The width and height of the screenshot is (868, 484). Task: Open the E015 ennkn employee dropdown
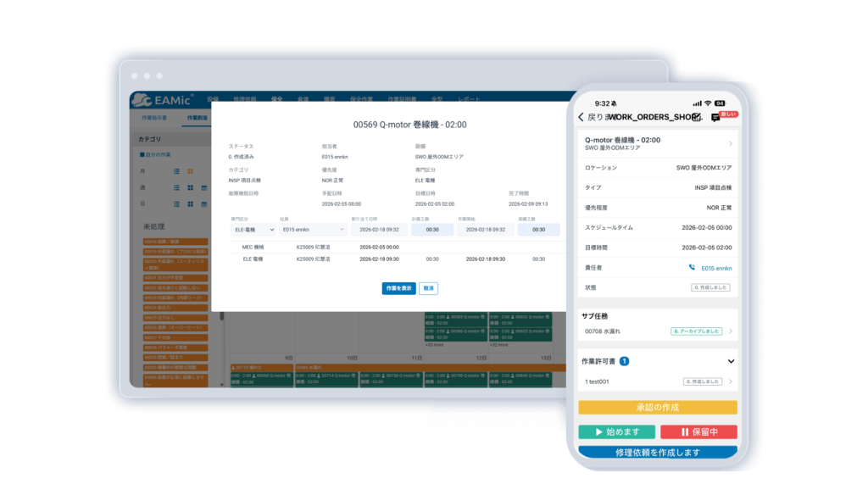click(313, 230)
